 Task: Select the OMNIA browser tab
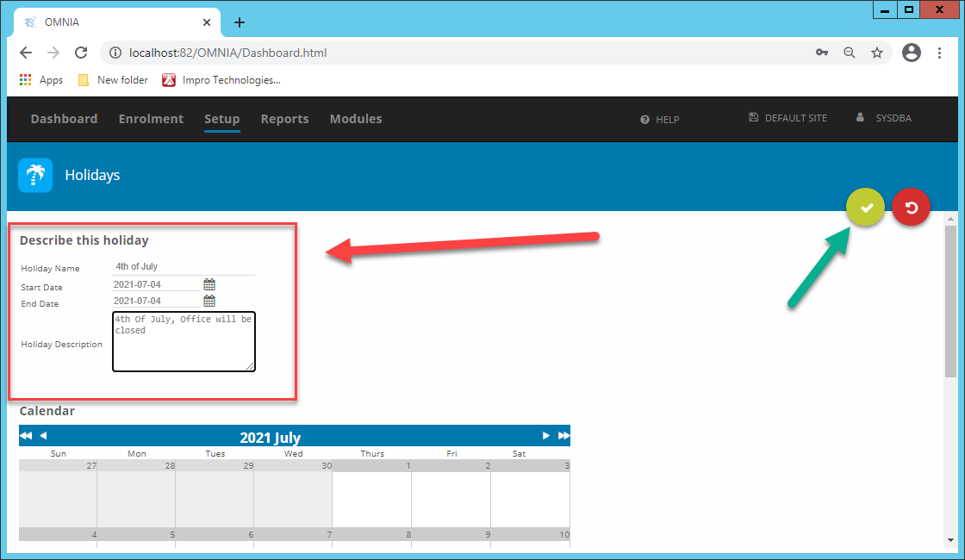(117, 22)
